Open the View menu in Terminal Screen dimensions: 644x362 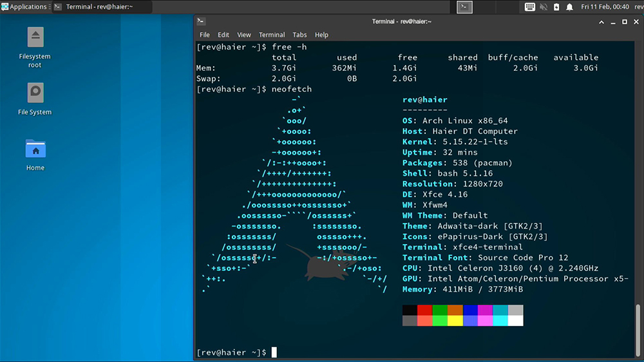[x=244, y=35]
